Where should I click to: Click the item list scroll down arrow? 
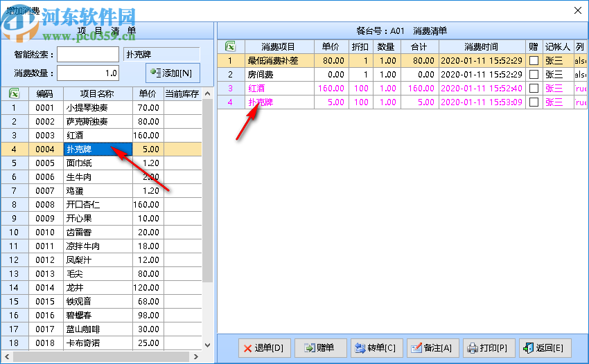(207, 345)
